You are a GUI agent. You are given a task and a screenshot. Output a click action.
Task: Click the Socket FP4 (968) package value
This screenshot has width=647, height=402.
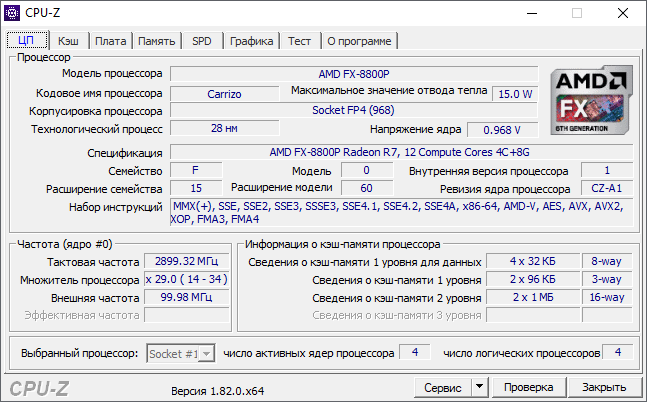pos(354,110)
